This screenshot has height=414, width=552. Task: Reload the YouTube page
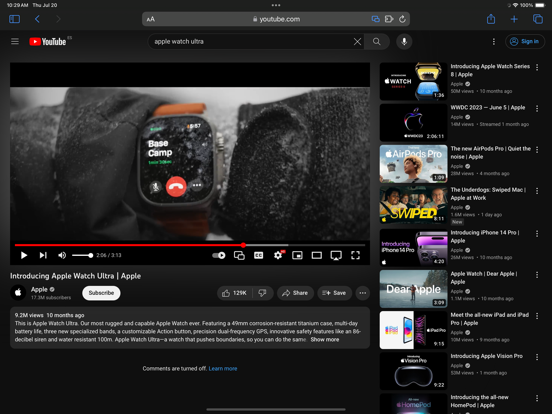[402, 19]
